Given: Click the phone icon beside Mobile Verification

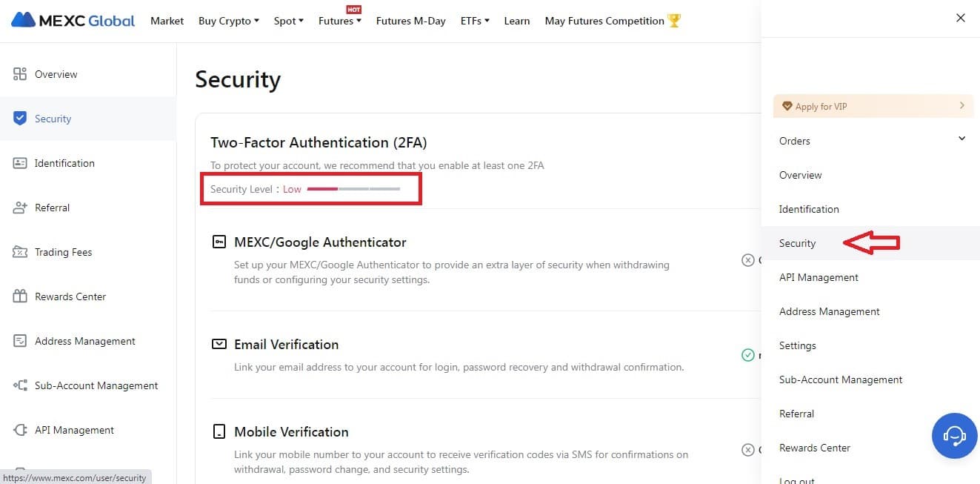Looking at the screenshot, I should click(219, 431).
